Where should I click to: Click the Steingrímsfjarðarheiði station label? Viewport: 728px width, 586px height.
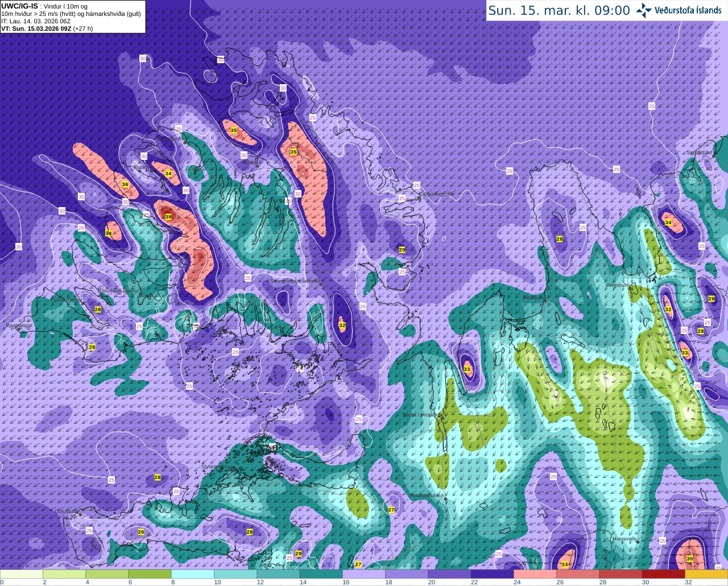pyautogui.click(x=294, y=281)
